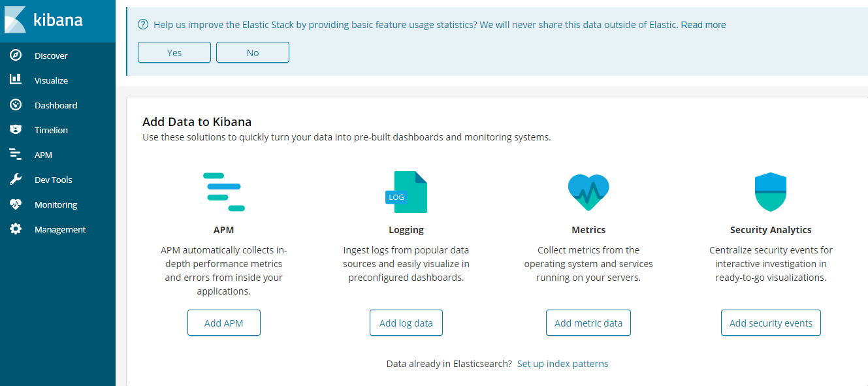The image size is (868, 386).
Task: Click the Dev Tools wrench icon
Action: coord(16,180)
